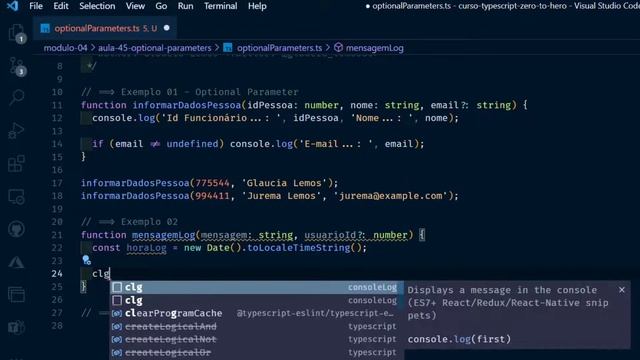Click optionalParameters.ts breadcrumb segment
This screenshot has width=640, height=360.
click(280, 48)
